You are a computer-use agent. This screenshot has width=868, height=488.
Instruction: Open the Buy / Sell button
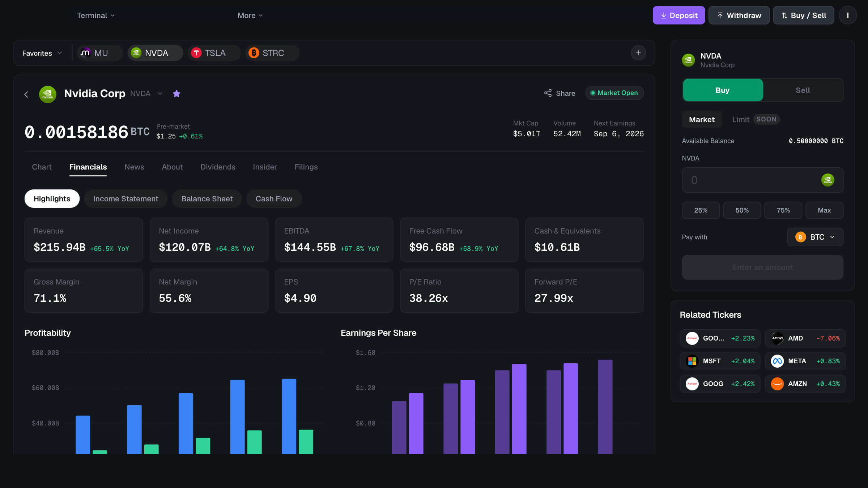tap(804, 15)
